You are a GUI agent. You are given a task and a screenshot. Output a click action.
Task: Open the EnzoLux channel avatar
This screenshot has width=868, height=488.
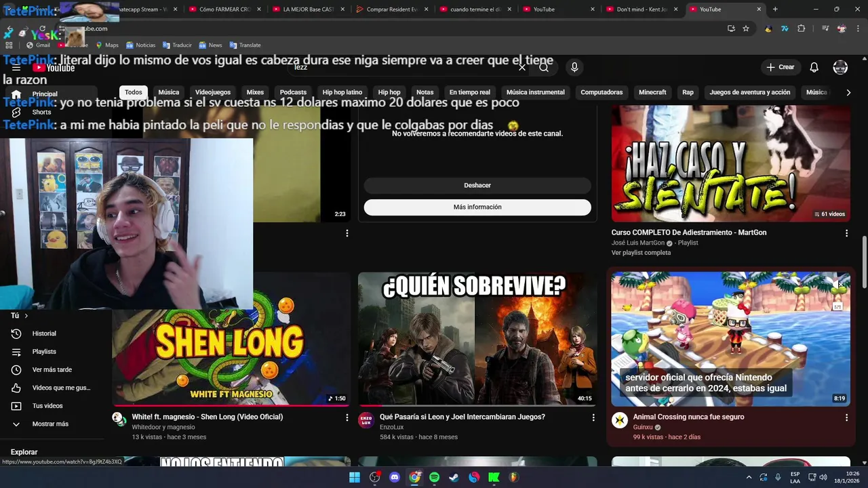366,420
